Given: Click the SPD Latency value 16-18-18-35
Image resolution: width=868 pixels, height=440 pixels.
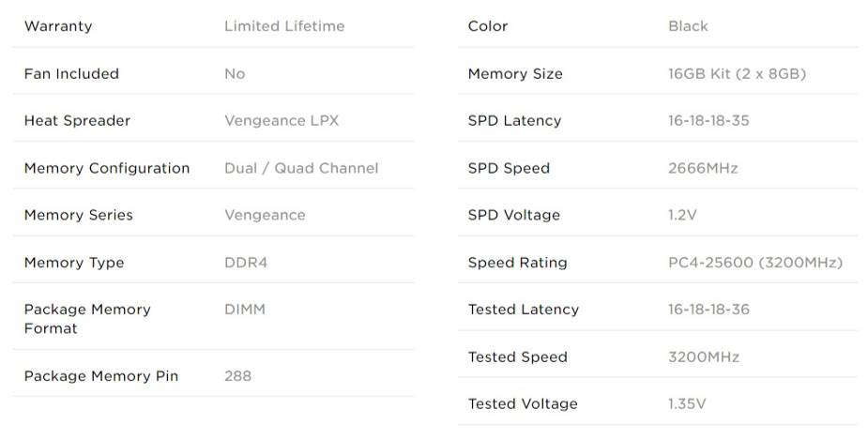Looking at the screenshot, I should pos(708,121).
